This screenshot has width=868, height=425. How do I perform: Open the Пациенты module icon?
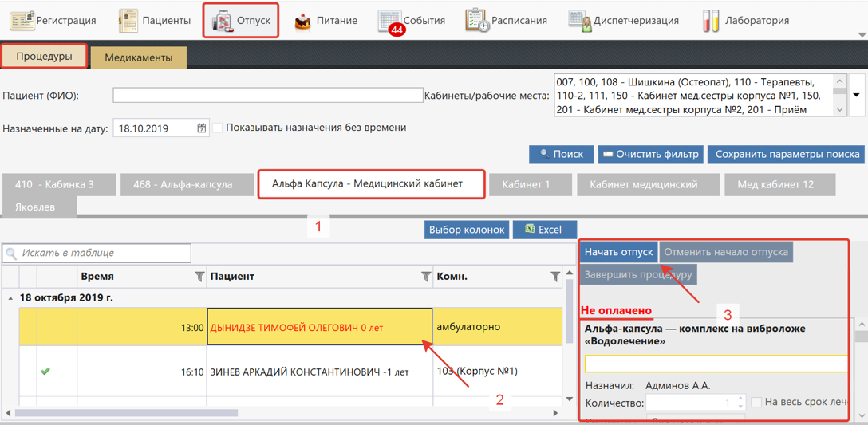pos(128,20)
